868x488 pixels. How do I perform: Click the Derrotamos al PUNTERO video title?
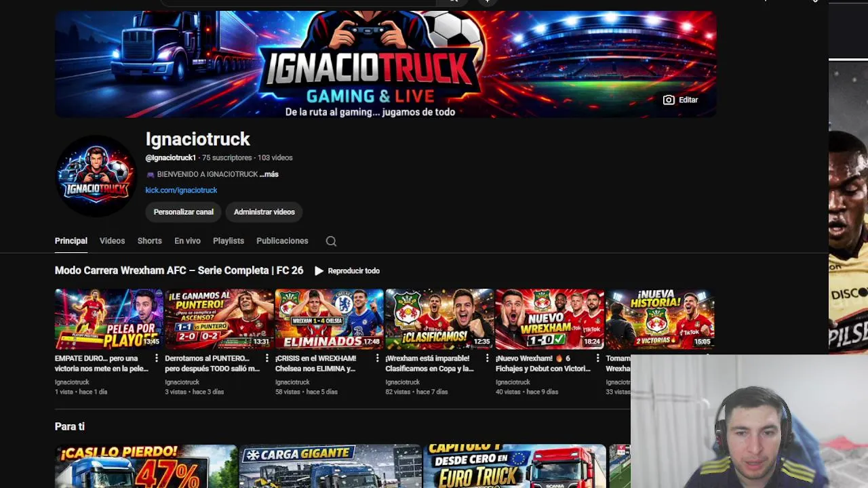pyautogui.click(x=212, y=363)
